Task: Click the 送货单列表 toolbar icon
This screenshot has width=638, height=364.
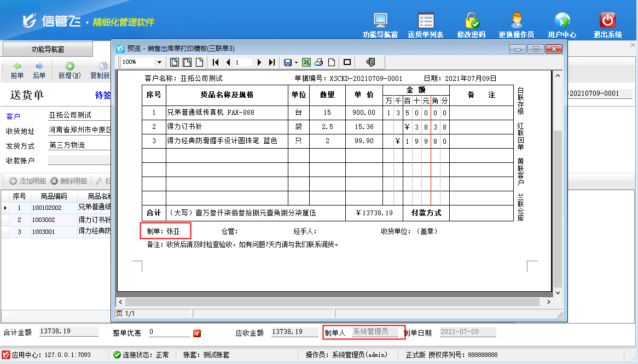Action: pos(426,25)
